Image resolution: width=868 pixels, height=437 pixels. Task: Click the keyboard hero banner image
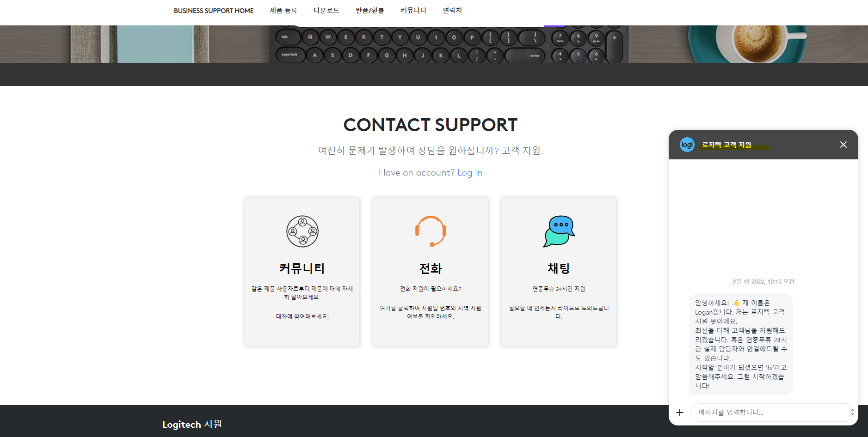(434, 44)
